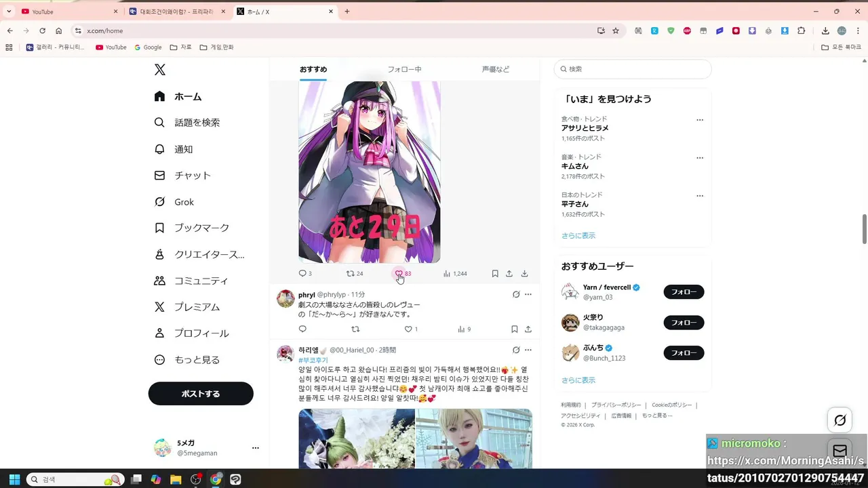Viewport: 868px width, 488px height.
Task: Open floating messages envelope button
Action: 840,451
